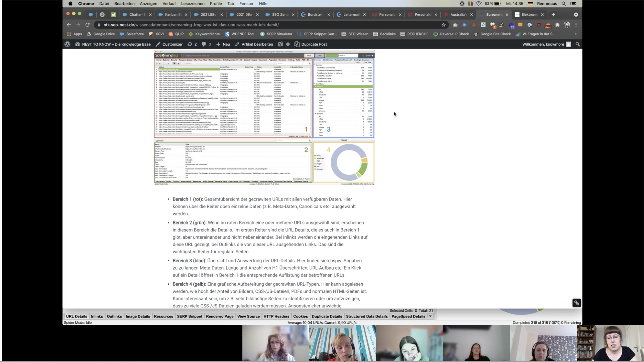Click the Yoast SEO icon in admin bar

coord(280,44)
